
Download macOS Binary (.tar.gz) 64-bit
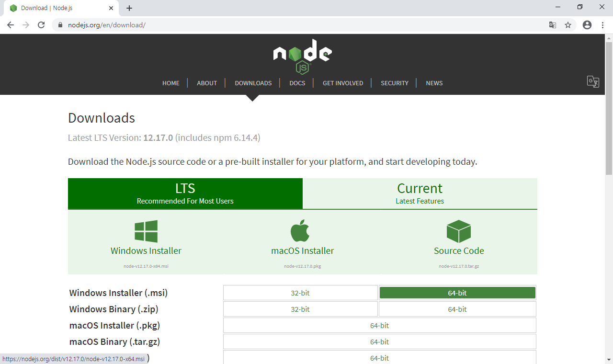point(379,342)
